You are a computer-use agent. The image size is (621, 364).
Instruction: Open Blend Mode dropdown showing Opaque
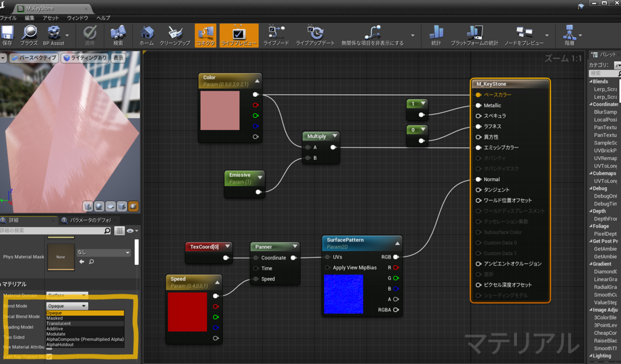[x=67, y=306]
